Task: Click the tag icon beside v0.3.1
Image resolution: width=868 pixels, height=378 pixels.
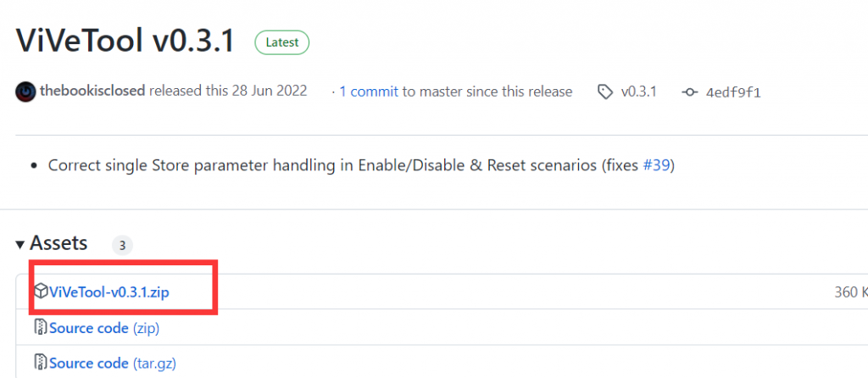Action: 604,92
